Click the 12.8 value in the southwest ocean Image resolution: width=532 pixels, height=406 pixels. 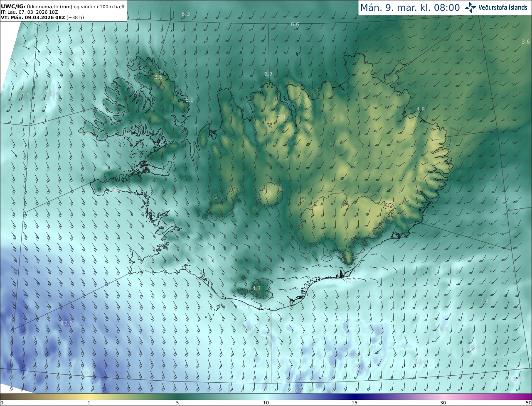tap(67, 323)
